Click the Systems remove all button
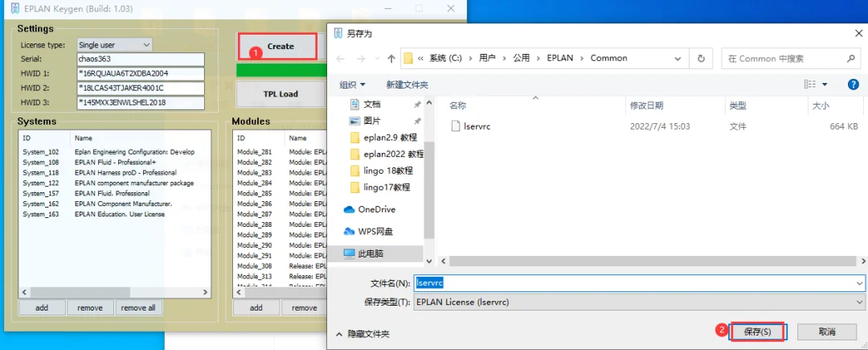The height and width of the screenshot is (350, 868). pos(138,308)
